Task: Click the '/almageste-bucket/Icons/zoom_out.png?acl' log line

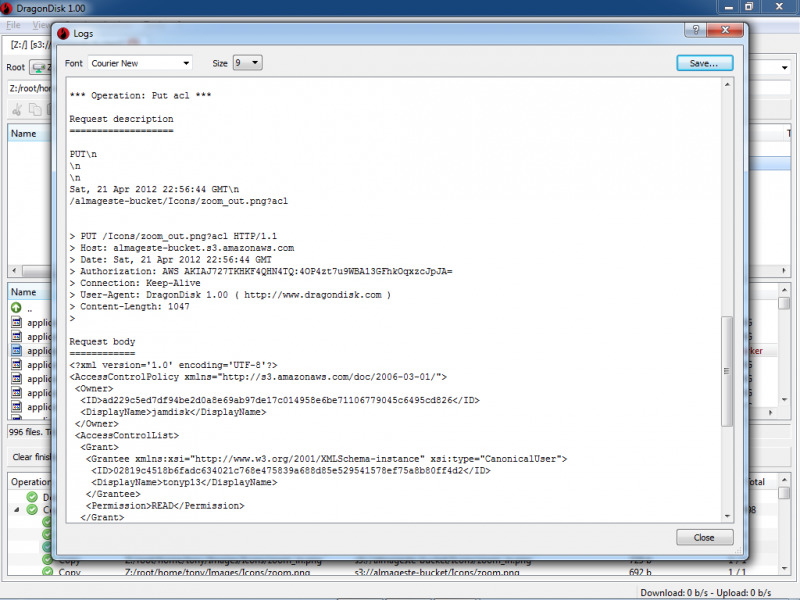Action: coord(179,201)
